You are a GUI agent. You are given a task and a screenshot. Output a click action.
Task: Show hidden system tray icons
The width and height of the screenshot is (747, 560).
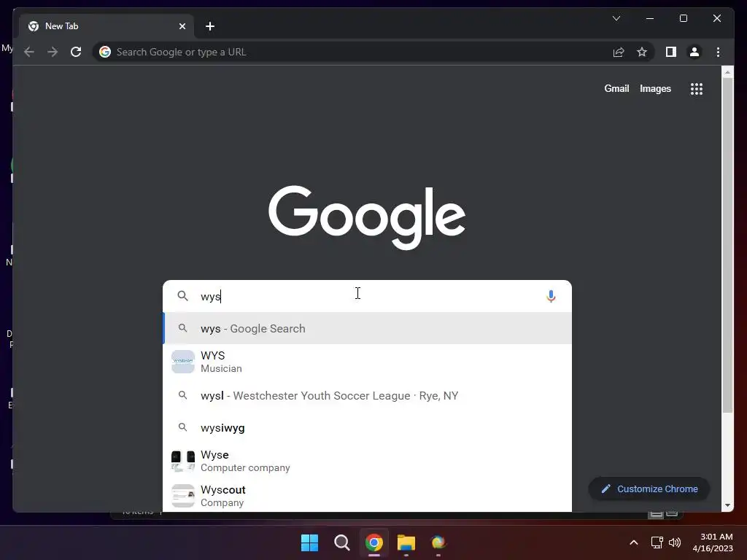[x=634, y=542]
